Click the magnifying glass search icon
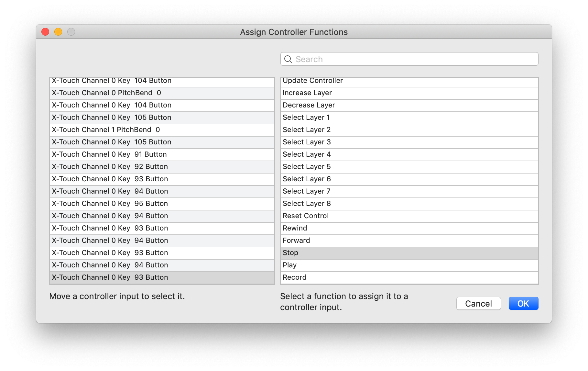 [288, 59]
